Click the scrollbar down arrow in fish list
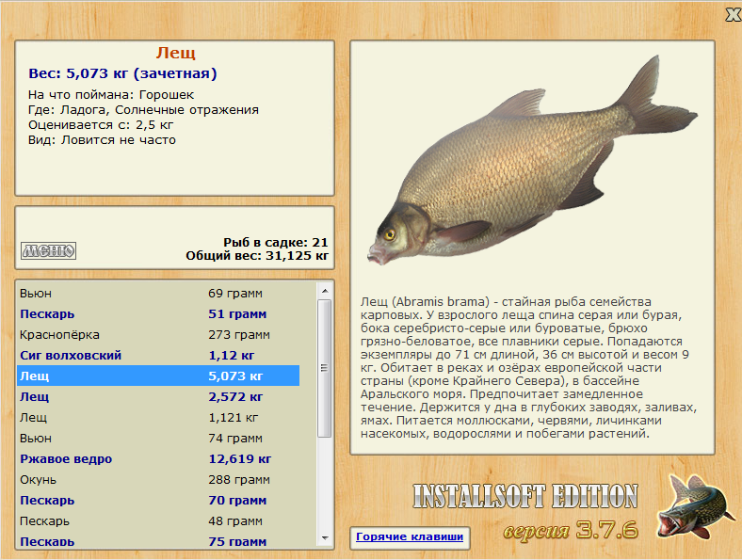The height and width of the screenshot is (560, 742). 325,538
